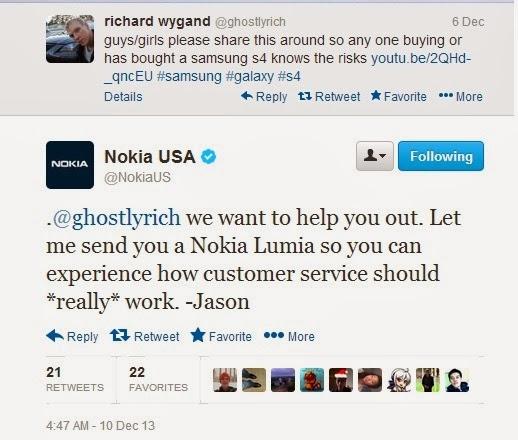This screenshot has height=440, width=518.
Task: Open More menu on richard wygand's tweet
Action: point(461,97)
